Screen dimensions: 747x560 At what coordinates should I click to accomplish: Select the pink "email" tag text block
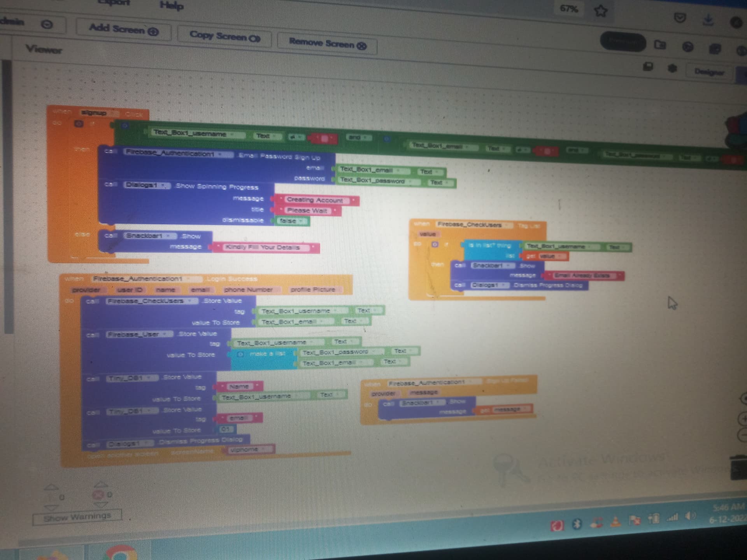coord(239,418)
